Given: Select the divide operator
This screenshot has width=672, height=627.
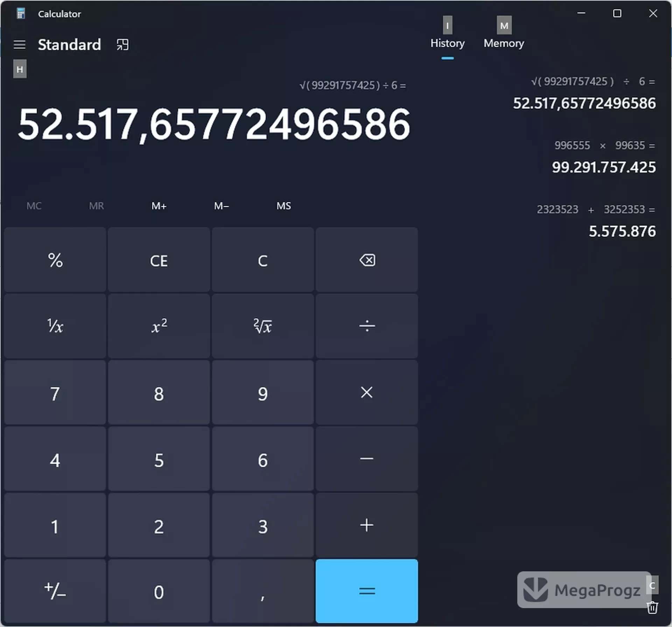Looking at the screenshot, I should 367,326.
